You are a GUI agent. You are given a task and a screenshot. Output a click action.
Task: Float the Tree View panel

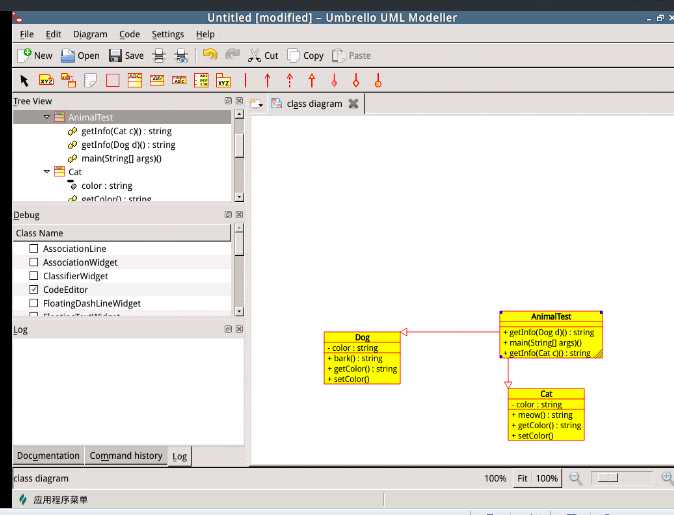228,101
